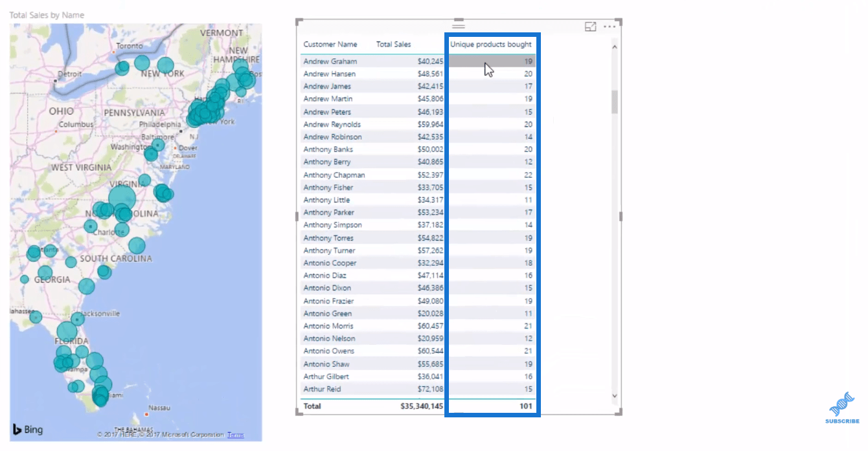Click the 22 value in Anthony Chapman's row
The height and width of the screenshot is (451, 868).
click(528, 175)
